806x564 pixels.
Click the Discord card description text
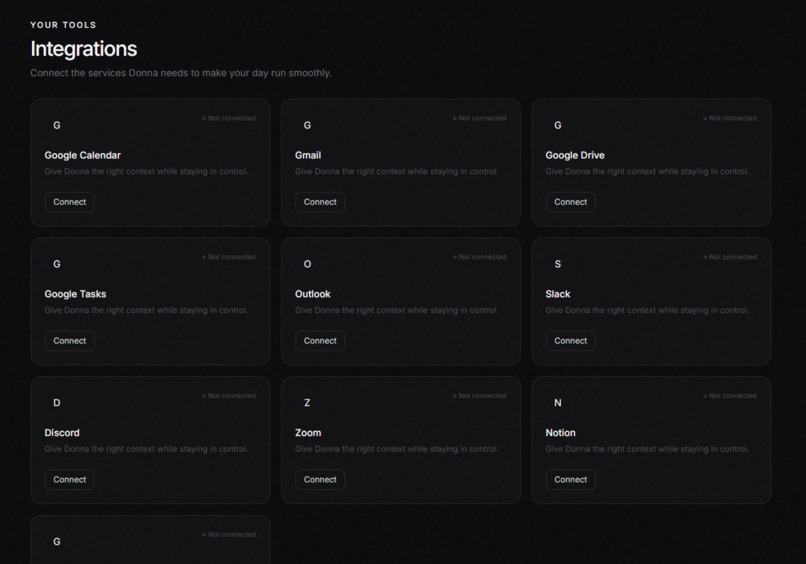tap(146, 449)
